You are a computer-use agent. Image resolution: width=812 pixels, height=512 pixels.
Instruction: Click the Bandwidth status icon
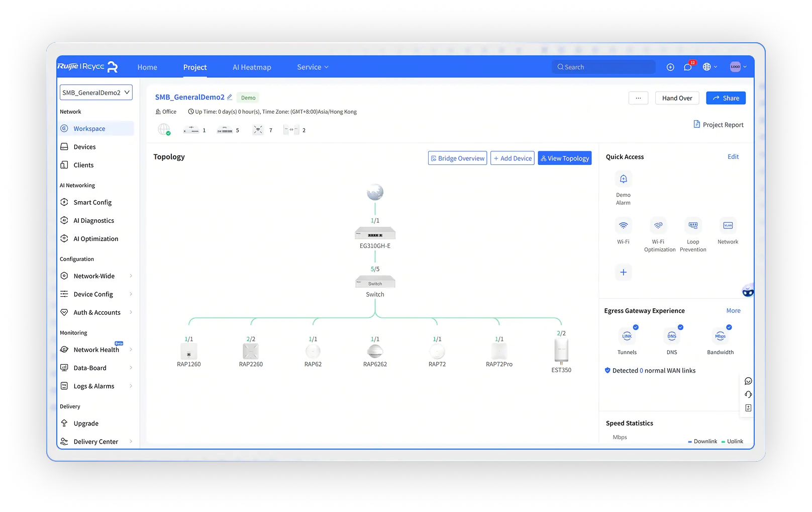pyautogui.click(x=720, y=336)
